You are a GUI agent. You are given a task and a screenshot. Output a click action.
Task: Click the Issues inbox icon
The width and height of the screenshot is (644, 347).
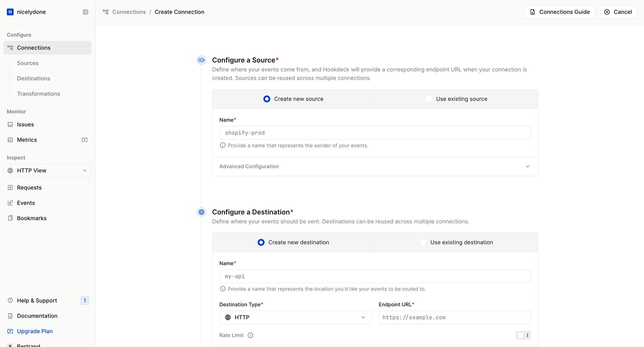pyautogui.click(x=10, y=124)
